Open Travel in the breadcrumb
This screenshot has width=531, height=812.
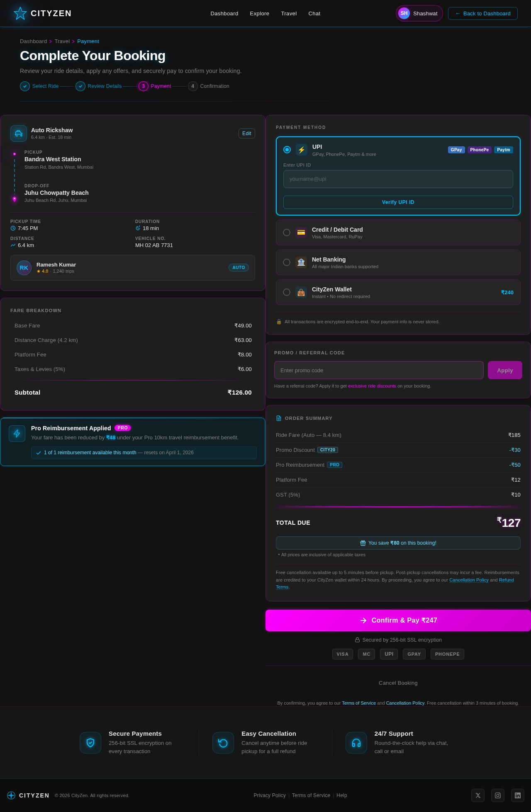coord(62,41)
